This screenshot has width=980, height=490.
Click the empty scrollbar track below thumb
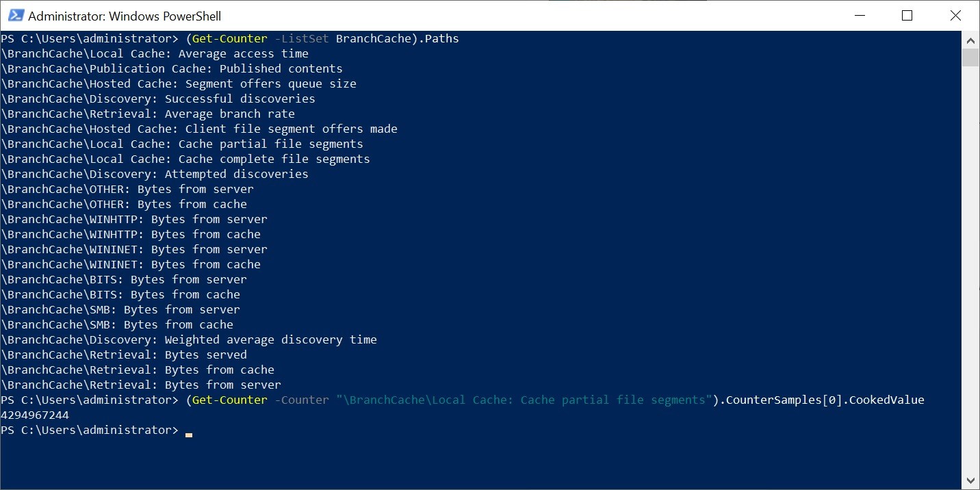970,274
